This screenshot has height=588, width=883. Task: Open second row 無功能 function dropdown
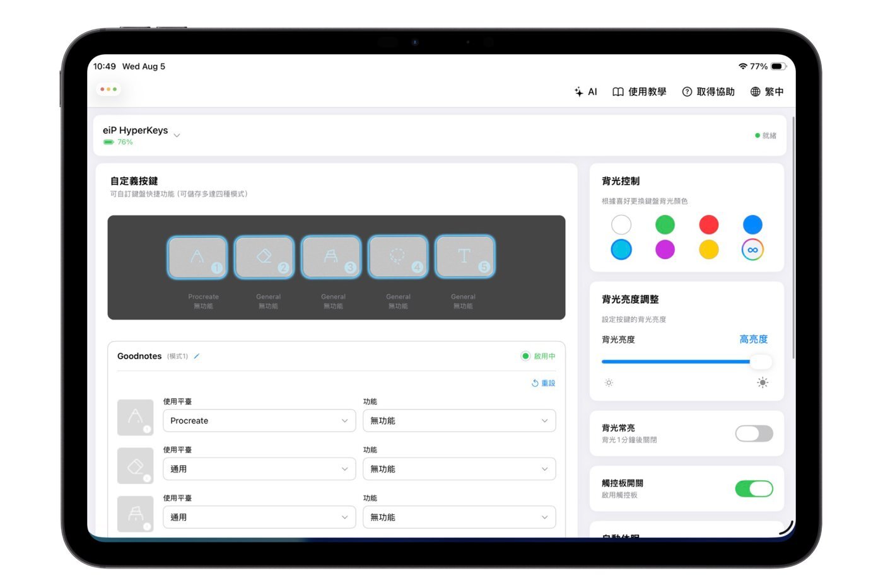click(459, 469)
